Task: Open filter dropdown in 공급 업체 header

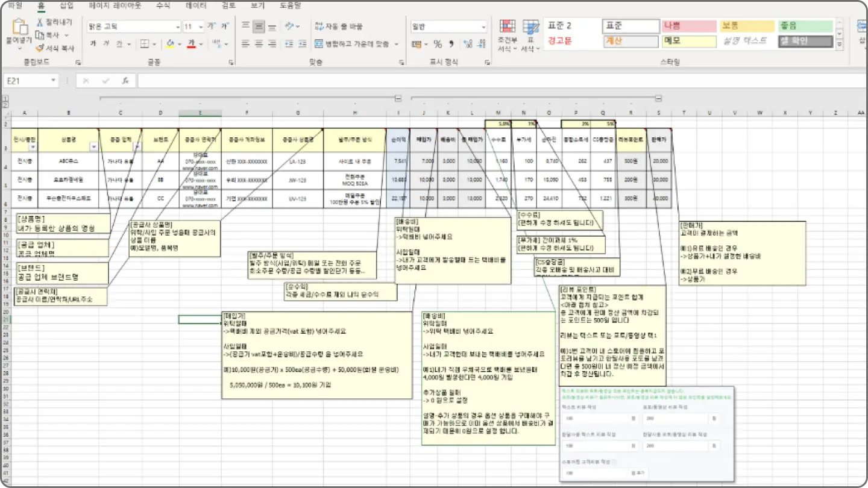Action: point(137,146)
